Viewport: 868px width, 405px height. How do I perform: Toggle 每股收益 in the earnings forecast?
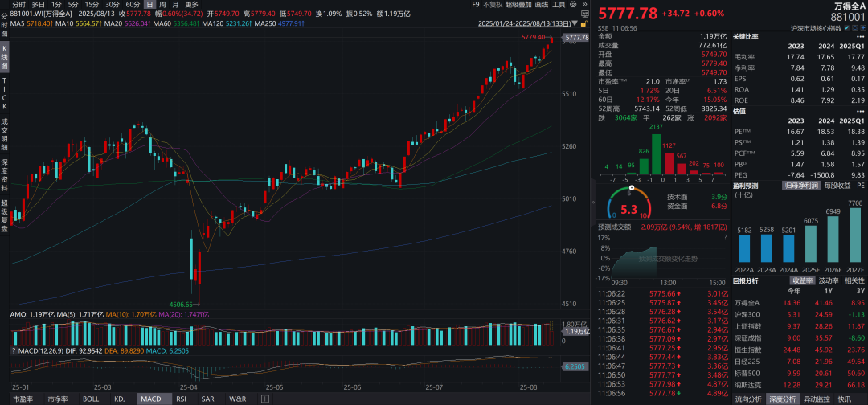pyautogui.click(x=837, y=186)
